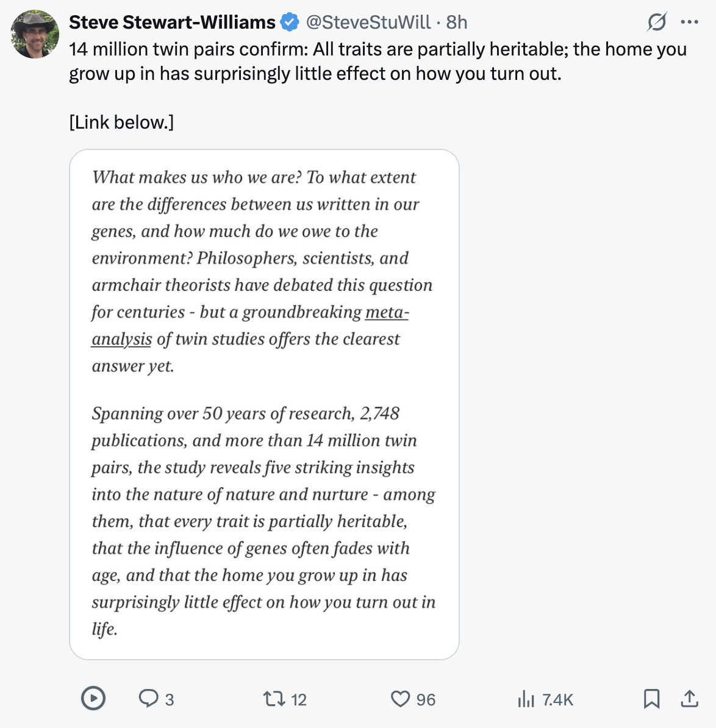Bookmark this post
This screenshot has width=716, height=728.
pyautogui.click(x=651, y=699)
